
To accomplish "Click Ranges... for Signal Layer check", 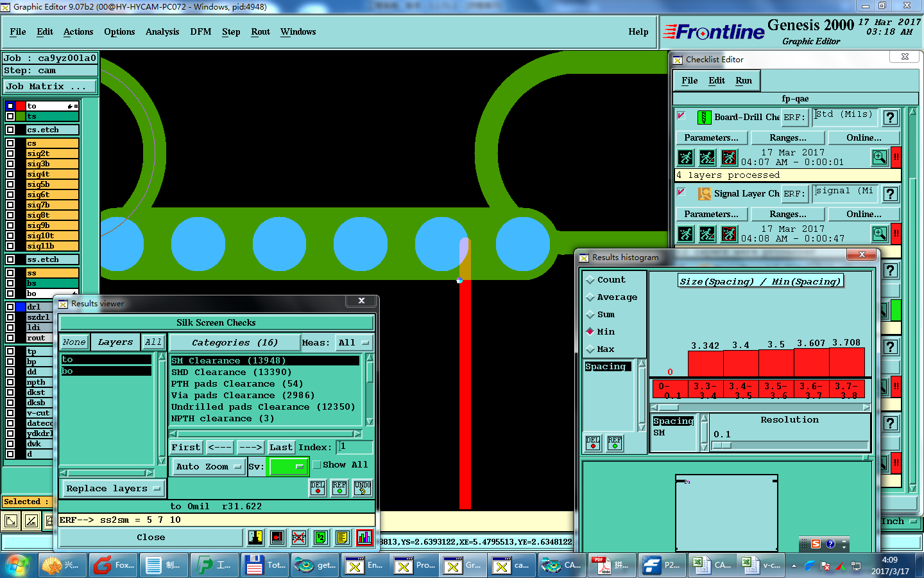I will (788, 214).
